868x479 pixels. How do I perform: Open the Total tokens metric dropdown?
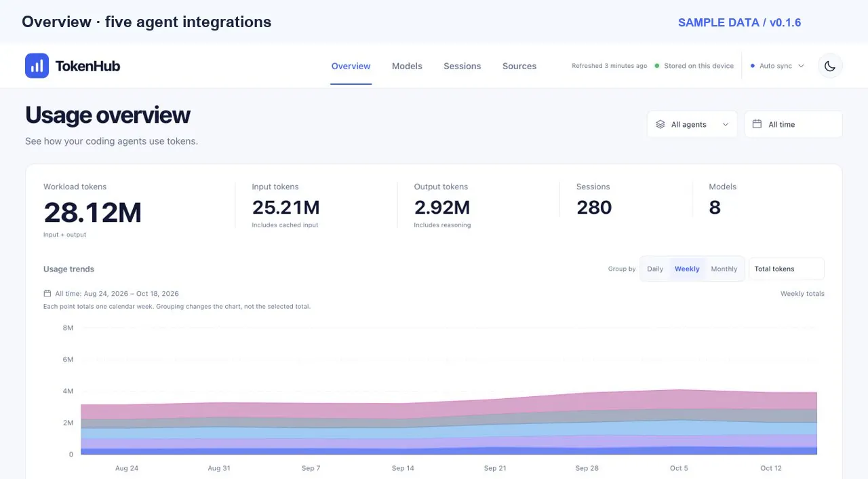tap(787, 269)
